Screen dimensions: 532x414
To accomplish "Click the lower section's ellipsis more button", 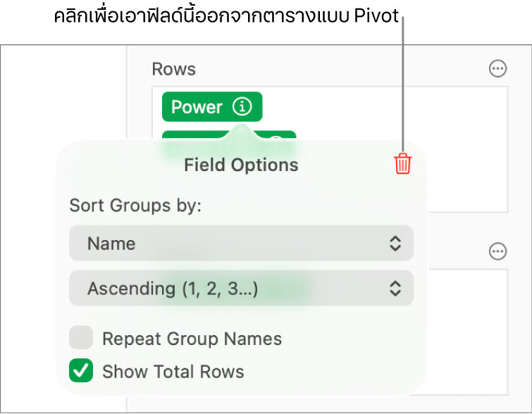I will 497,251.
